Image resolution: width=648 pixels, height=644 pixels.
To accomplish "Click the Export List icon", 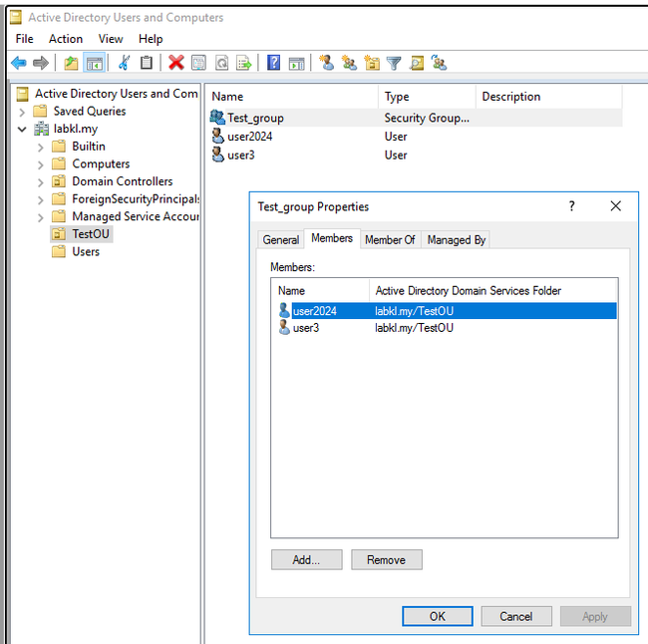I will pos(244,63).
